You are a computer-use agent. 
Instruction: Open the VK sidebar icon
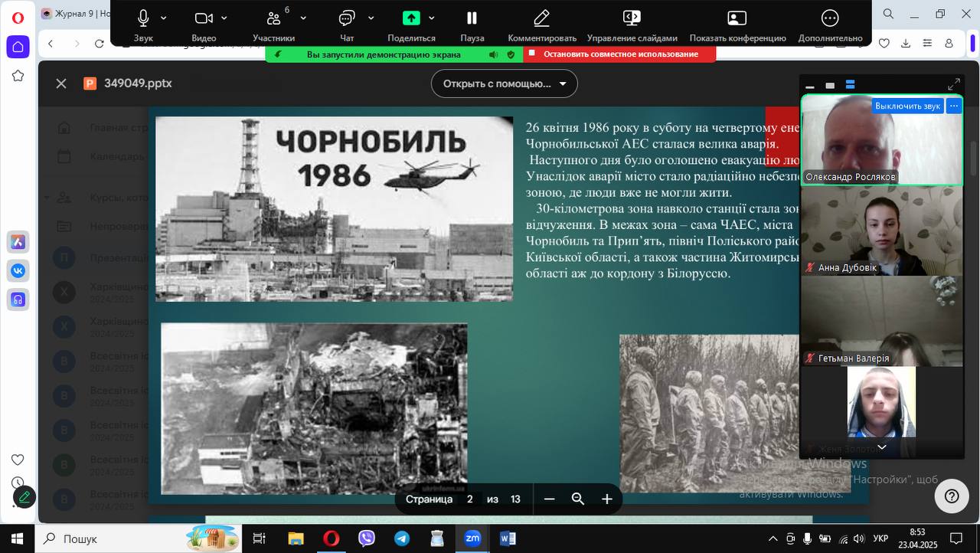click(x=18, y=270)
